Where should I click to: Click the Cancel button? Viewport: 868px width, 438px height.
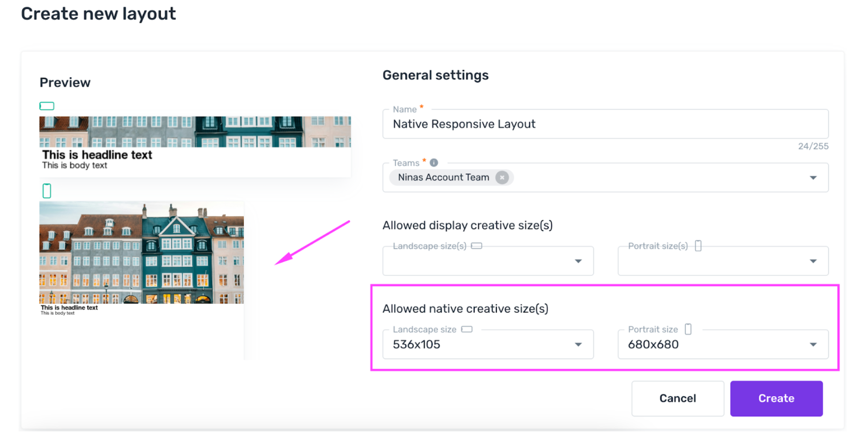click(678, 398)
